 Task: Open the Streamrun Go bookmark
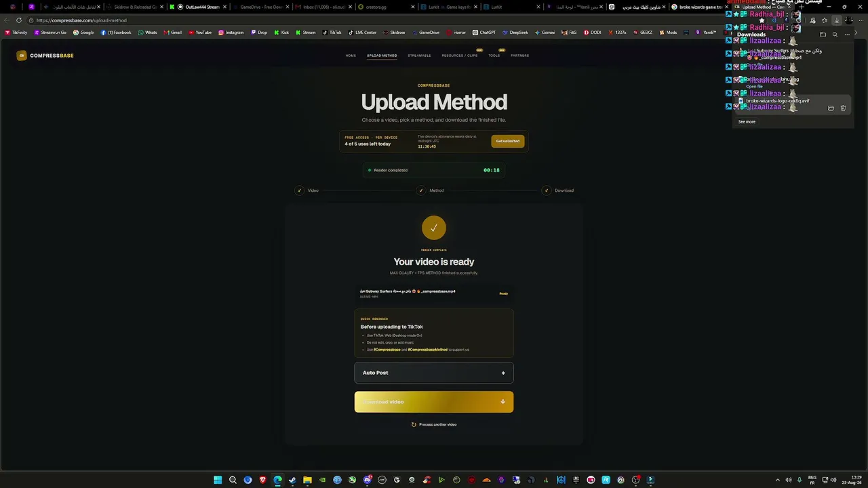point(50,33)
